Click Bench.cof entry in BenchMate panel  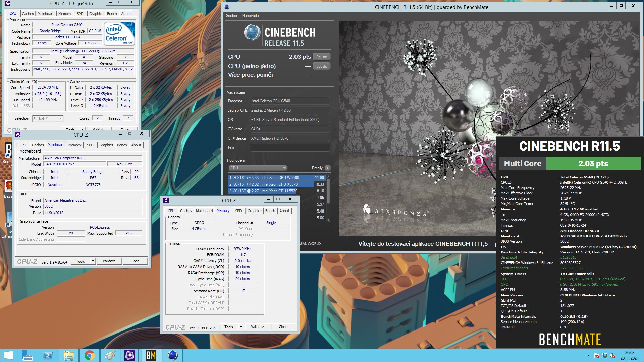[509, 257]
